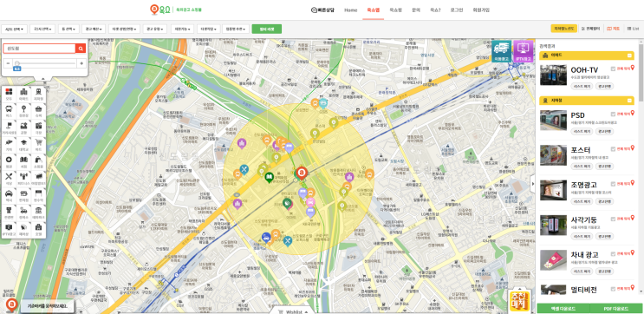Select the 쇼핑 basket category icon
The width and height of the screenshot is (644, 314).
tap(39, 110)
